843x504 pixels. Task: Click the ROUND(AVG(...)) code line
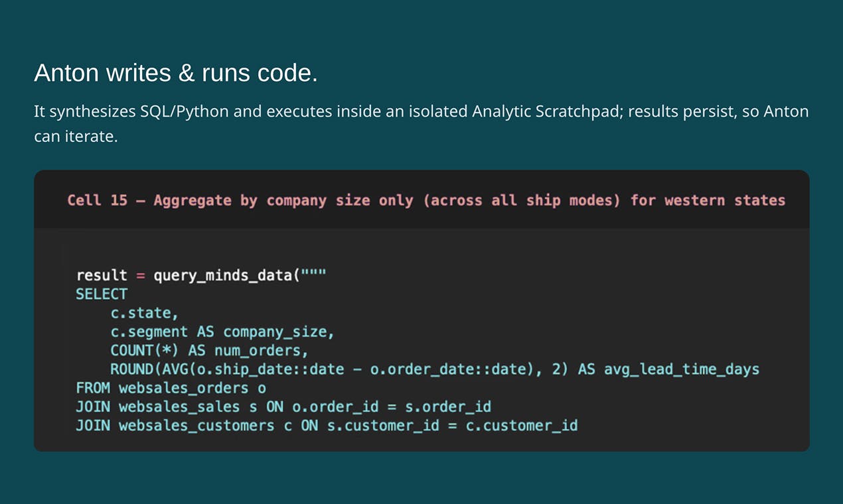click(x=435, y=369)
